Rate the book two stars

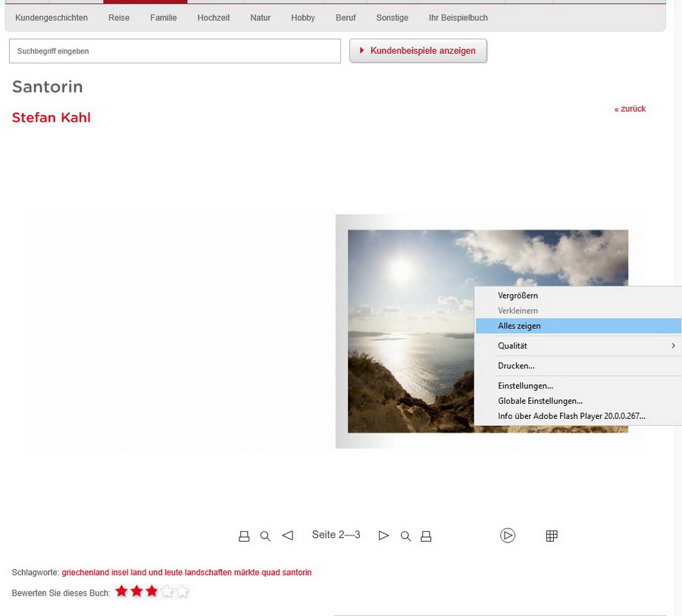[136, 592]
